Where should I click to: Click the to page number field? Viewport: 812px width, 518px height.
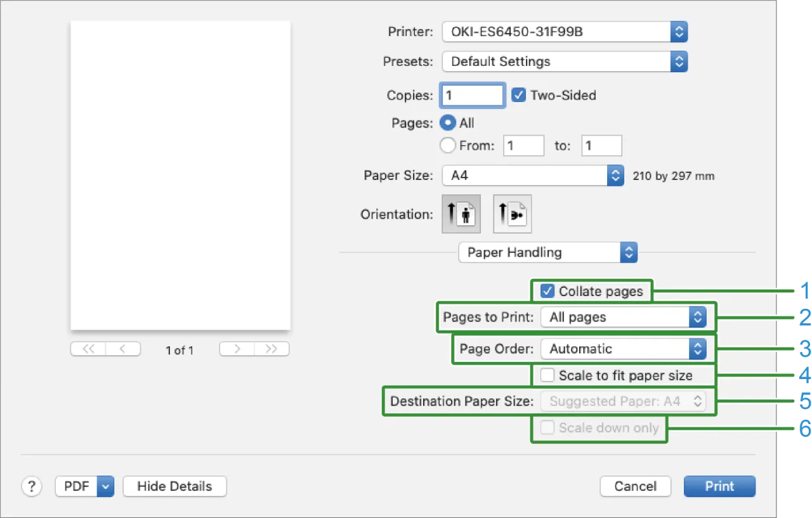[602, 146]
